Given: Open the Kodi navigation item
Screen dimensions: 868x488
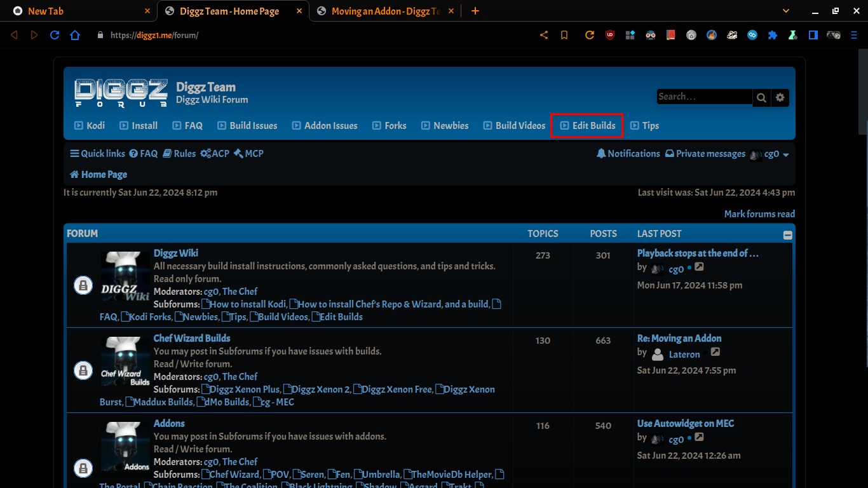Looking at the screenshot, I should [90, 126].
